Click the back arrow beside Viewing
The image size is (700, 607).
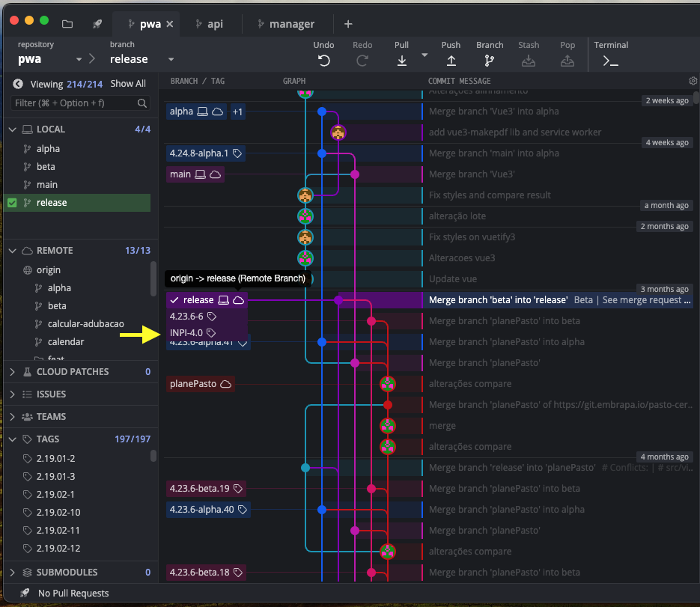(x=18, y=84)
